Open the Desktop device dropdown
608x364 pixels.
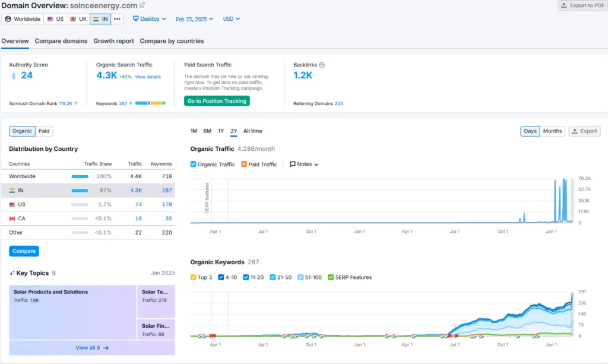pyautogui.click(x=149, y=19)
